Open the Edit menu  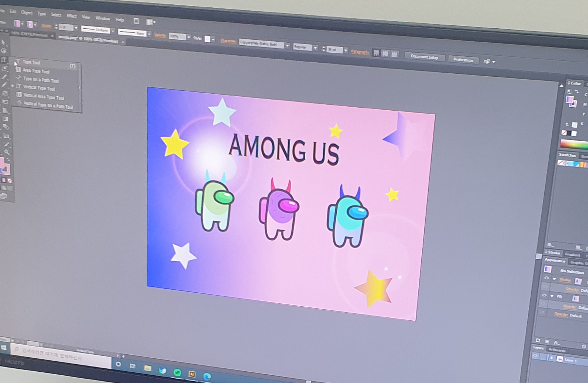[13, 11]
